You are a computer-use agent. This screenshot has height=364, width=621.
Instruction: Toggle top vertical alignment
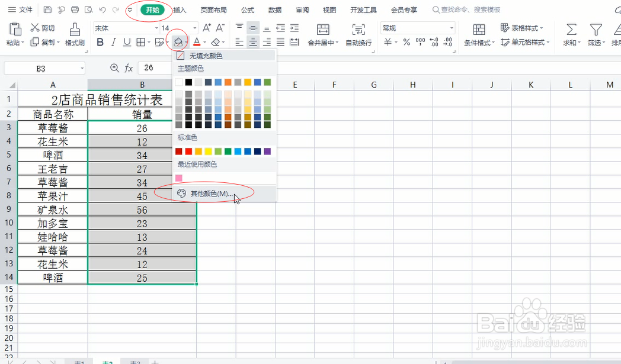point(239,28)
